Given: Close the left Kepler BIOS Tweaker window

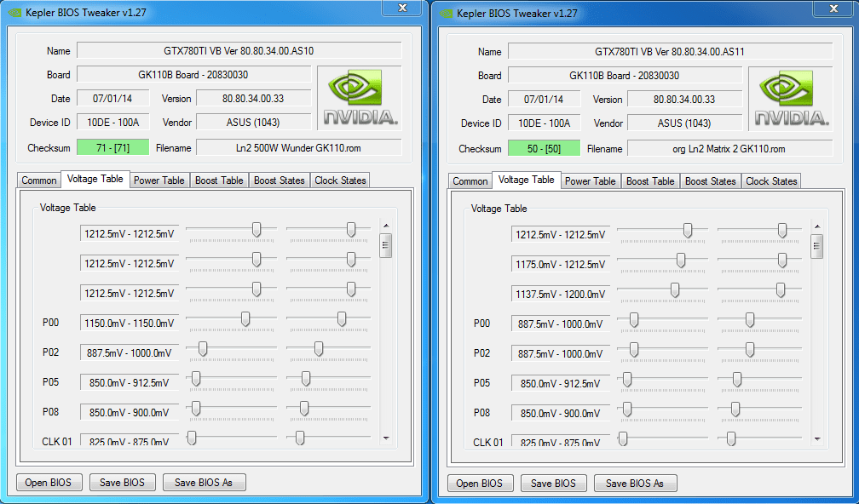Looking at the screenshot, I should pyautogui.click(x=402, y=8).
